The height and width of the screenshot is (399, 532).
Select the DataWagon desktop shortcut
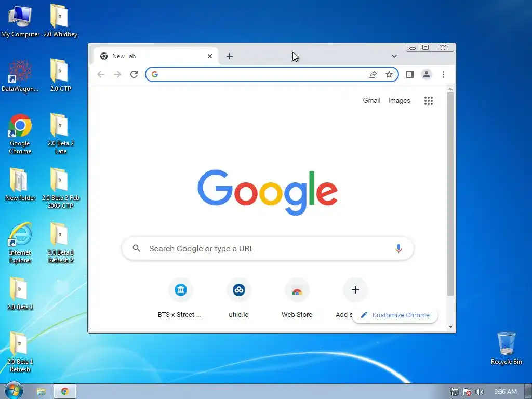click(20, 75)
